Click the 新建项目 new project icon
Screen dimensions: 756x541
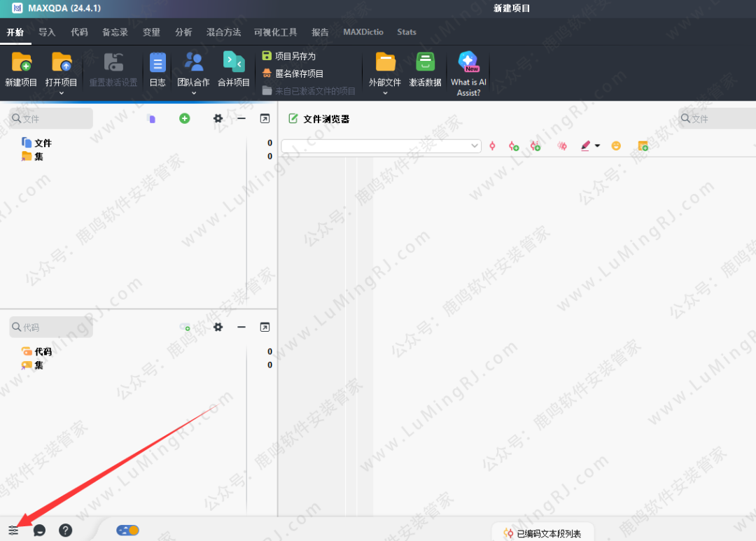21,63
